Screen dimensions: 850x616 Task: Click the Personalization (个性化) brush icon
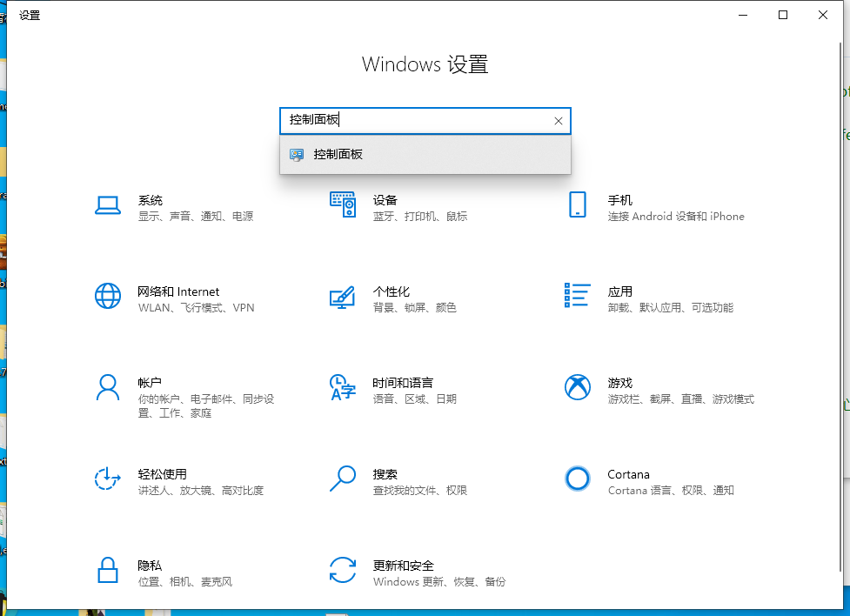point(343,296)
